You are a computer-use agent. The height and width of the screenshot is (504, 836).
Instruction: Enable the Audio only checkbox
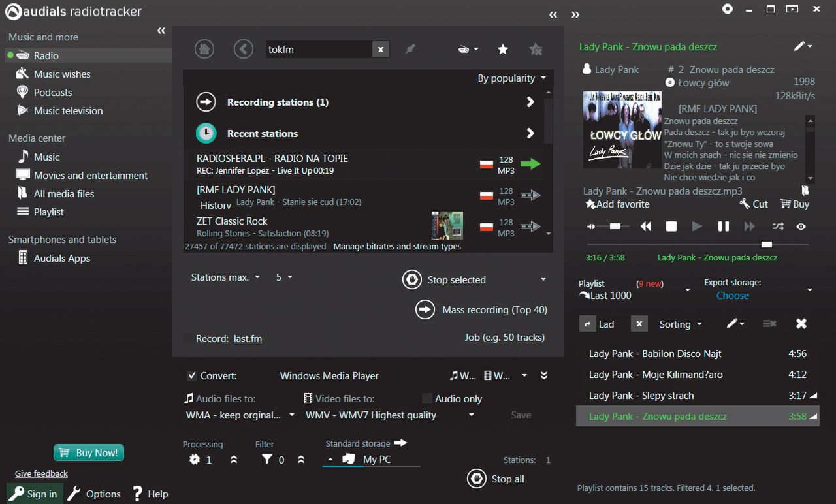(x=427, y=398)
